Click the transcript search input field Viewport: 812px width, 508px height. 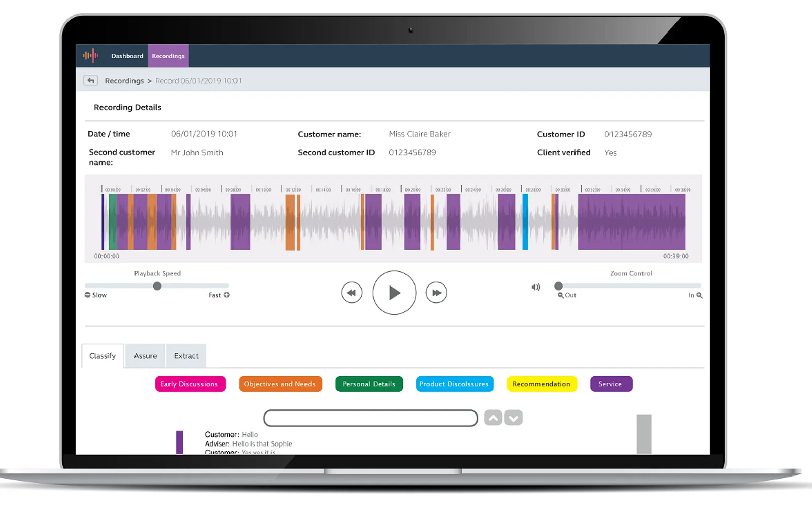tap(370, 418)
